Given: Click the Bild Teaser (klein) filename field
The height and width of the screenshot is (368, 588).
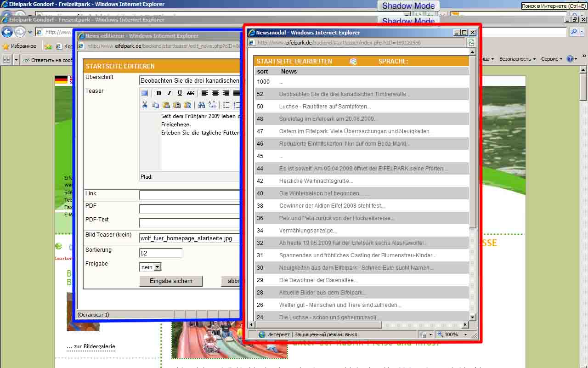Looking at the screenshot, I should click(190, 238).
